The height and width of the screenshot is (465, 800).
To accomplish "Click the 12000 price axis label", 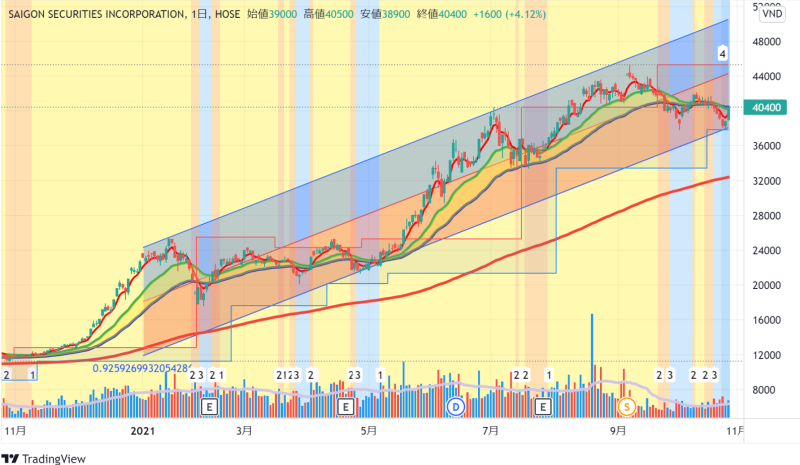I will pyautogui.click(x=766, y=355).
